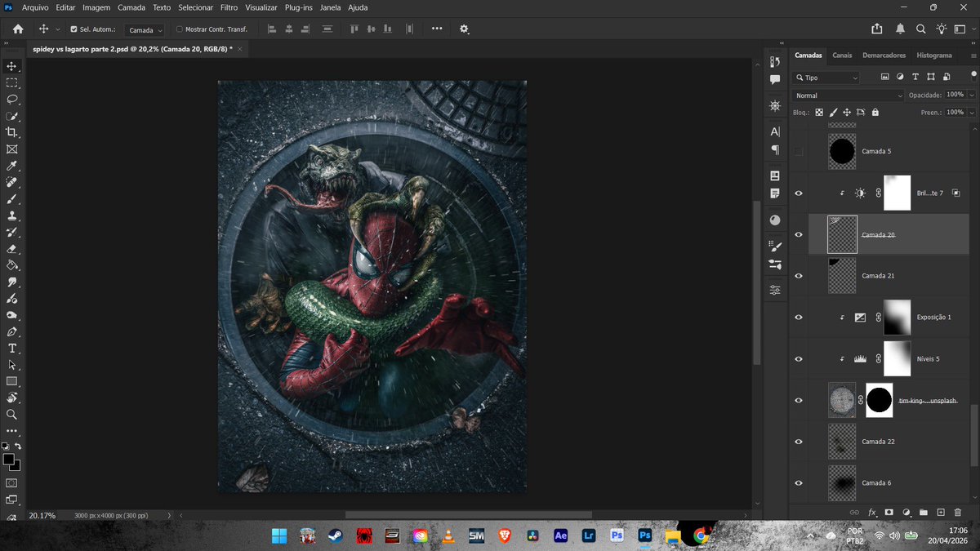Image resolution: width=980 pixels, height=551 pixels.
Task: Toggle the lock all padlock icon
Action: (x=875, y=113)
